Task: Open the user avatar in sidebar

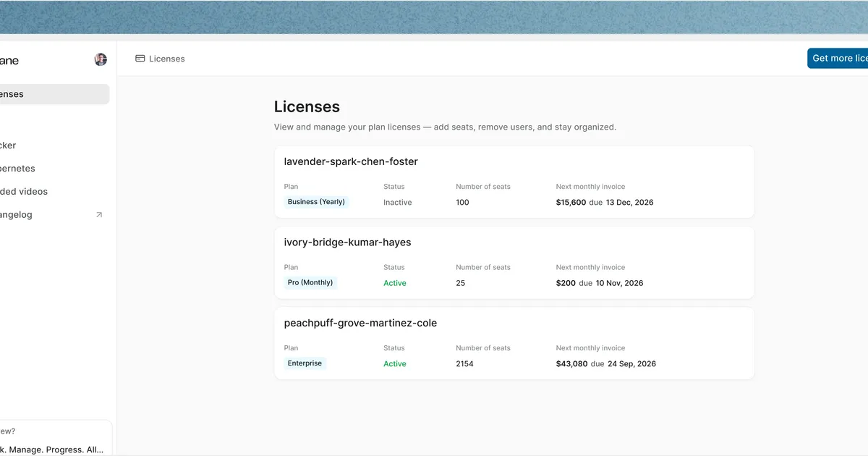Action: point(101,59)
